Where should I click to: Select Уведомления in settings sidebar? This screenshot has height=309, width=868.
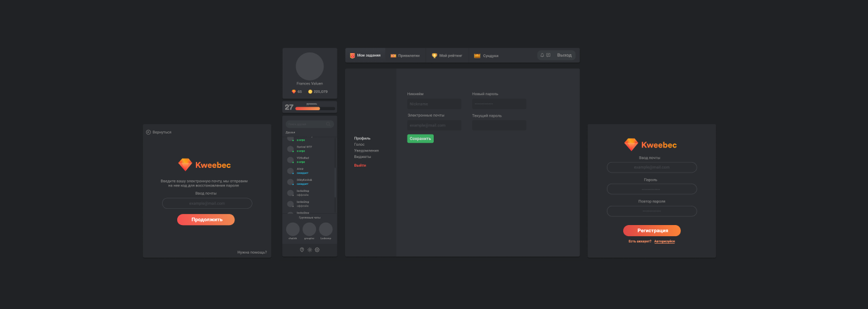click(366, 150)
